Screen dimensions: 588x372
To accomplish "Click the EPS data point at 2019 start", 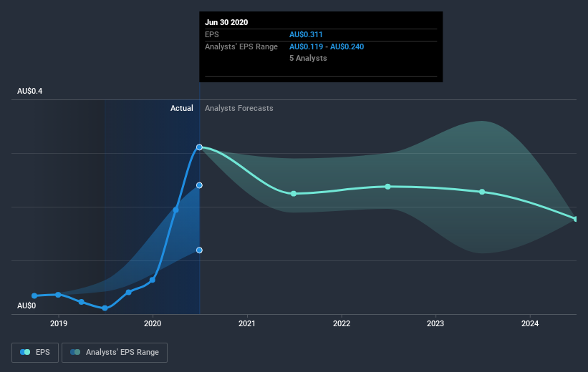I will coord(58,295).
